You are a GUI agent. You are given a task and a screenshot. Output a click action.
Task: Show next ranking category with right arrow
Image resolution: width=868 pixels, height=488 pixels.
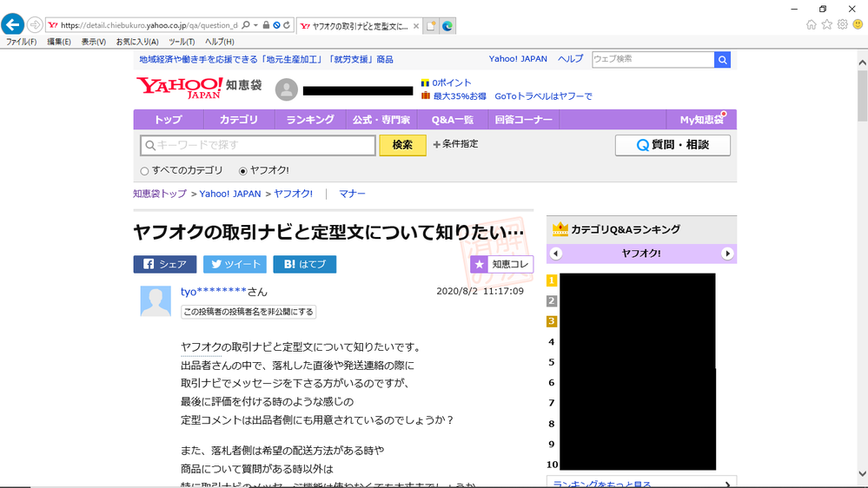pos(727,254)
